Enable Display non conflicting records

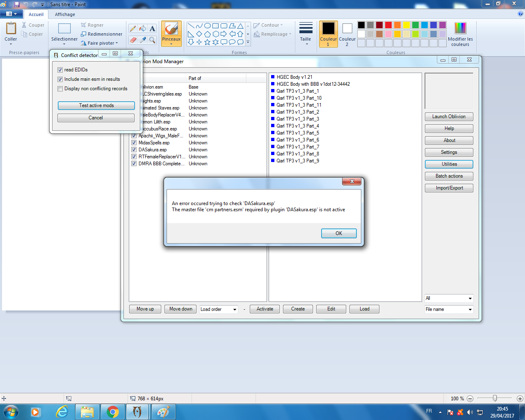(60, 89)
